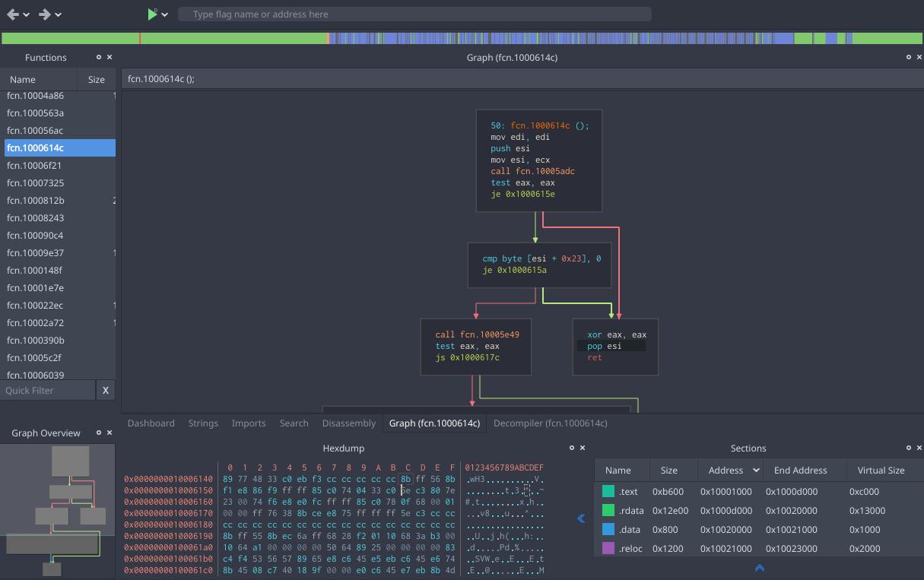Switch to the Dashboard tab
Viewport: 924px width, 580px height.
tap(151, 423)
